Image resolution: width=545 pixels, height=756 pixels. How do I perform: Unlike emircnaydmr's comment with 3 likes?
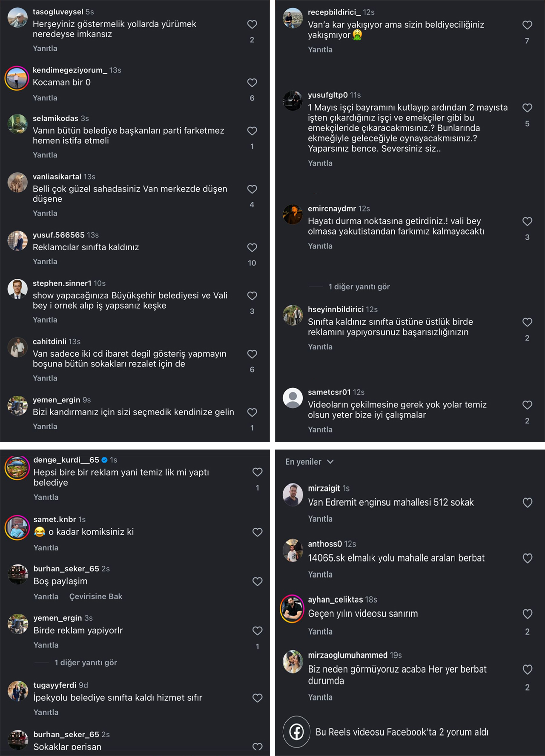point(528,221)
